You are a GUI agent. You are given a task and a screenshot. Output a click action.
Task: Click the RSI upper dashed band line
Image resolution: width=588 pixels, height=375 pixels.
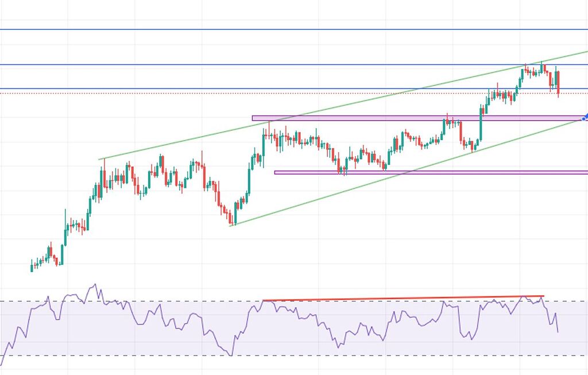[172, 301]
